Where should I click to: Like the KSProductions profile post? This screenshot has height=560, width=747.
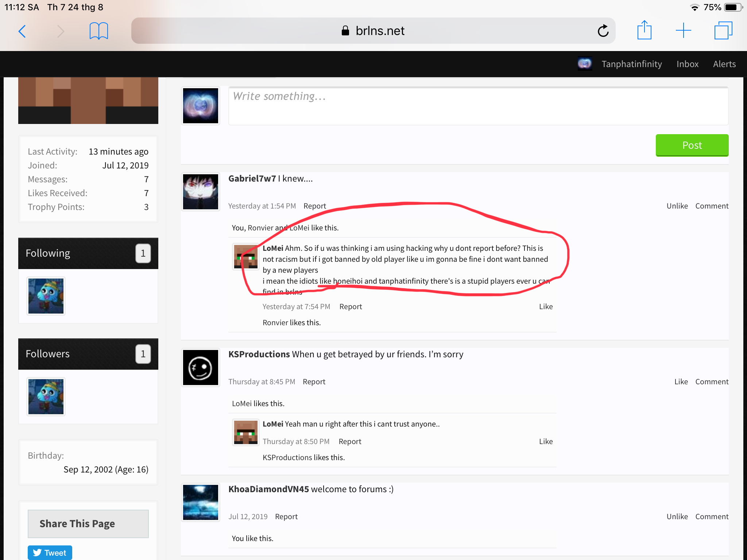(681, 382)
